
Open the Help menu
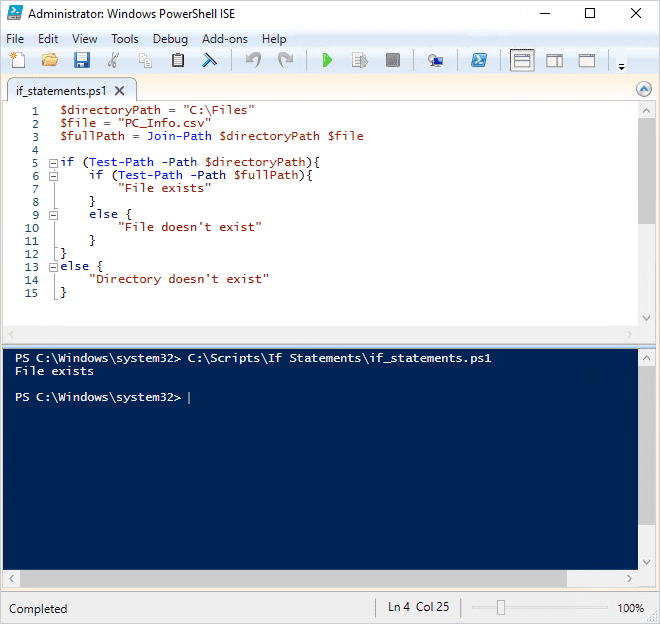pyautogui.click(x=274, y=39)
